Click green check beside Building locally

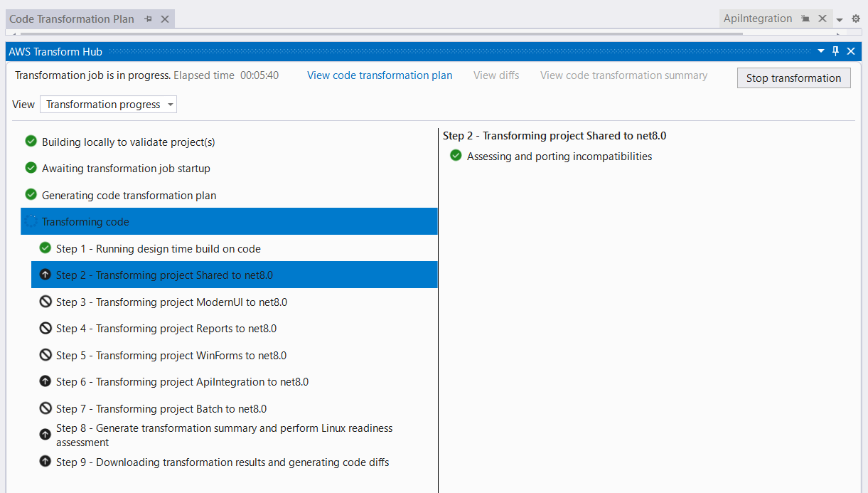click(x=31, y=142)
